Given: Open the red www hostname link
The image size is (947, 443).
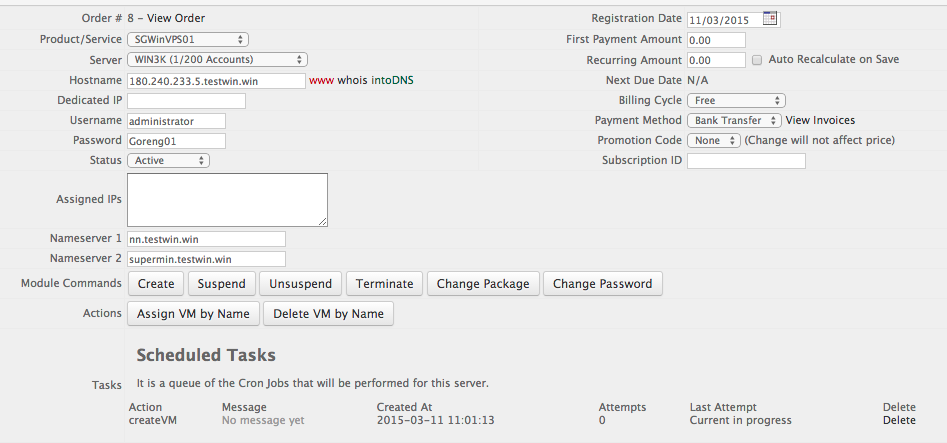Looking at the screenshot, I should [x=321, y=80].
